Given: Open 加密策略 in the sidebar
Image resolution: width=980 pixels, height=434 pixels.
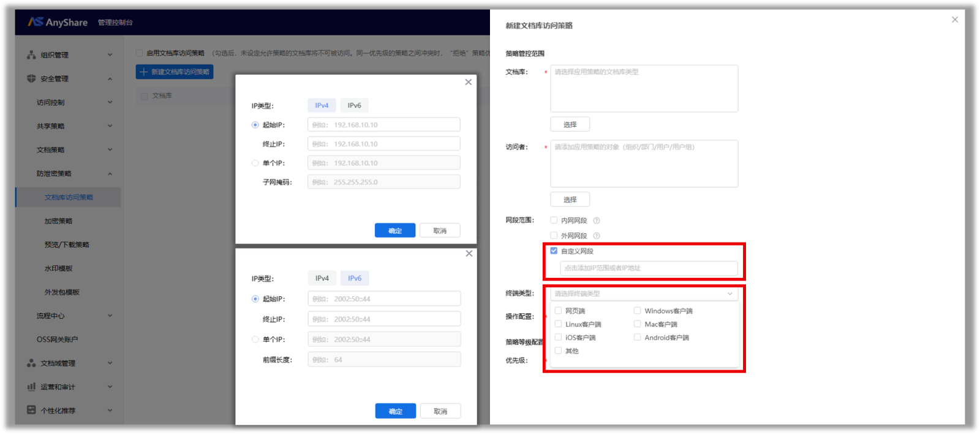Looking at the screenshot, I should pyautogui.click(x=58, y=221).
